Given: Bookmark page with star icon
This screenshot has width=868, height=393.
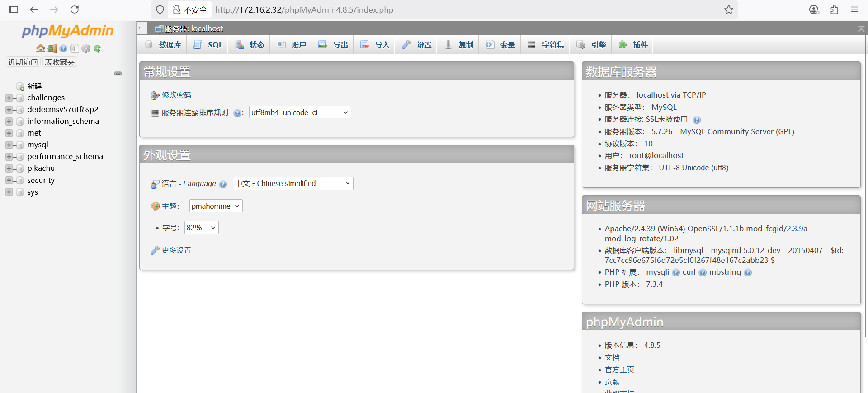Looking at the screenshot, I should (729, 9).
